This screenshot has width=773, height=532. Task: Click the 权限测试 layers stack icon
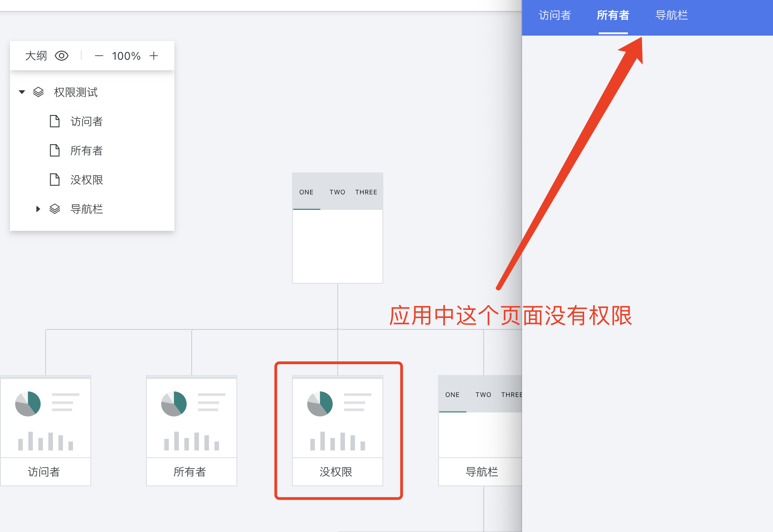point(38,92)
